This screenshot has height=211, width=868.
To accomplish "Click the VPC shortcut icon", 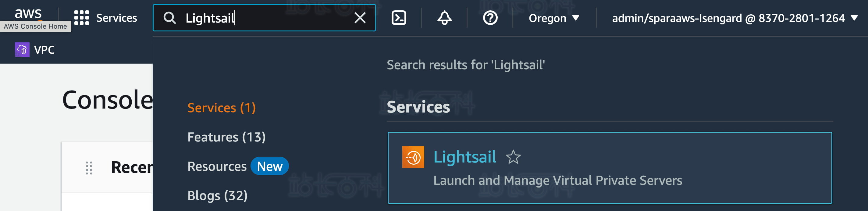I will 22,50.
